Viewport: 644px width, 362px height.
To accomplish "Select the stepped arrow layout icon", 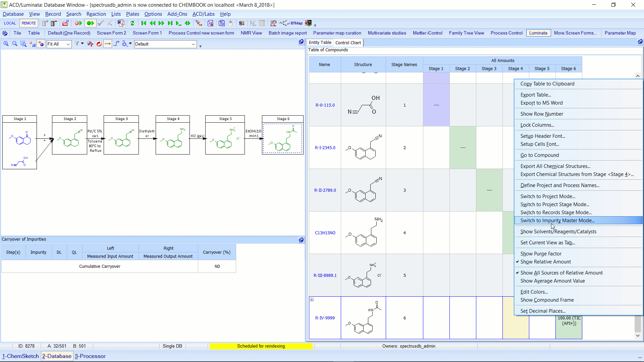I will pos(116,44).
